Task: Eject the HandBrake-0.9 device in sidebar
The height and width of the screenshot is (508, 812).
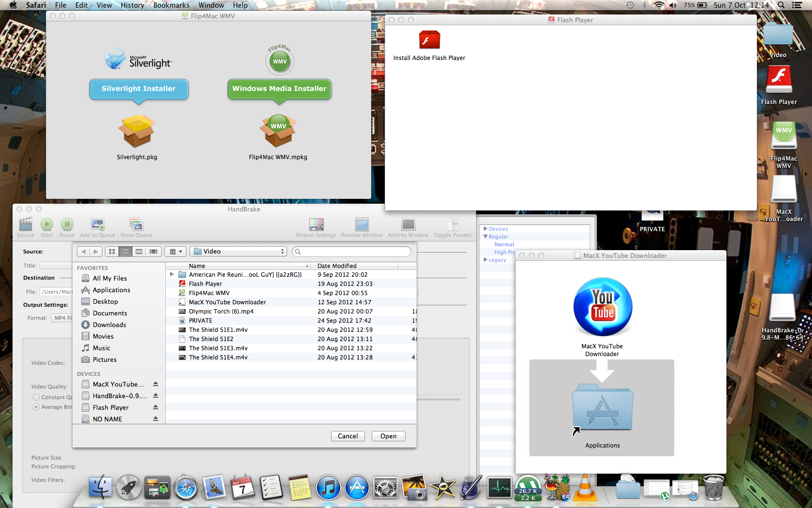Action: (x=156, y=396)
